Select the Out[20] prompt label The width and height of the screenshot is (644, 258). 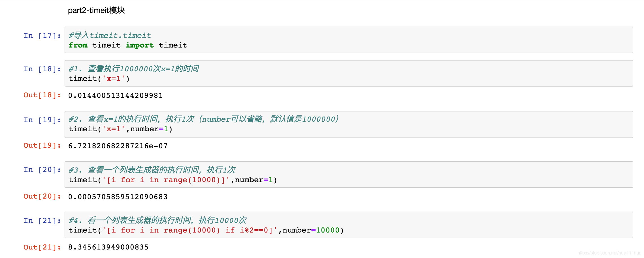tap(42, 196)
